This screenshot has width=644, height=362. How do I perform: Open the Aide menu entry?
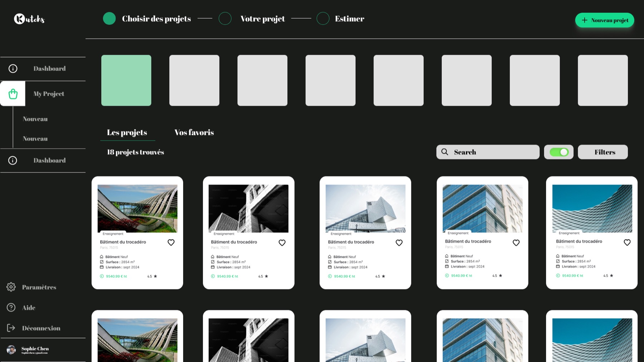click(x=29, y=308)
